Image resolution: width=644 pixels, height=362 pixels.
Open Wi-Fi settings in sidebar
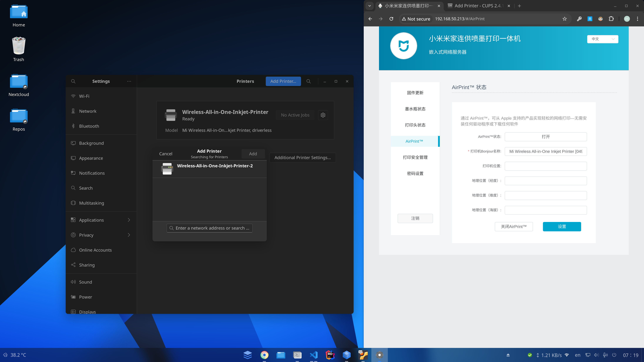coord(101,96)
